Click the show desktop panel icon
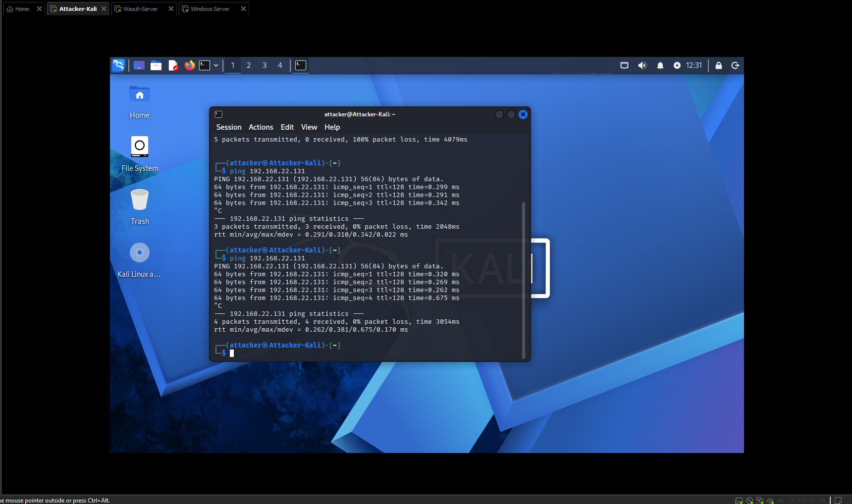Image resolution: width=852 pixels, height=504 pixels. pyautogui.click(x=139, y=65)
